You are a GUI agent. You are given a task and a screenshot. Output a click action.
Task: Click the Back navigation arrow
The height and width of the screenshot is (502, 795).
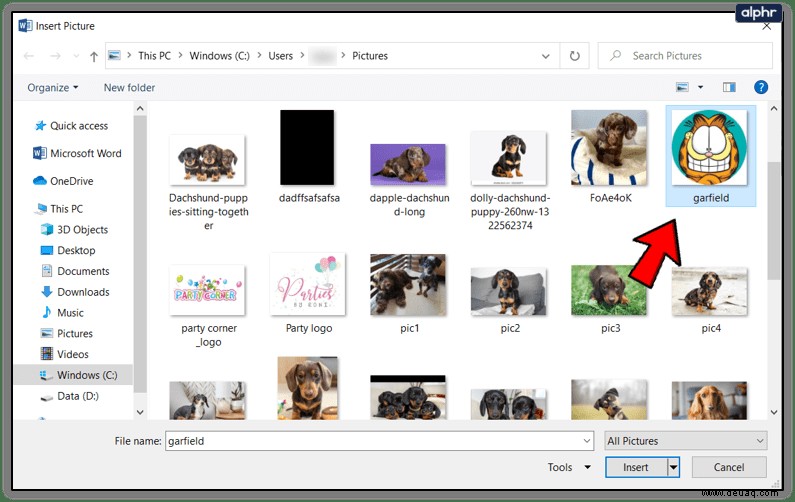coord(29,56)
